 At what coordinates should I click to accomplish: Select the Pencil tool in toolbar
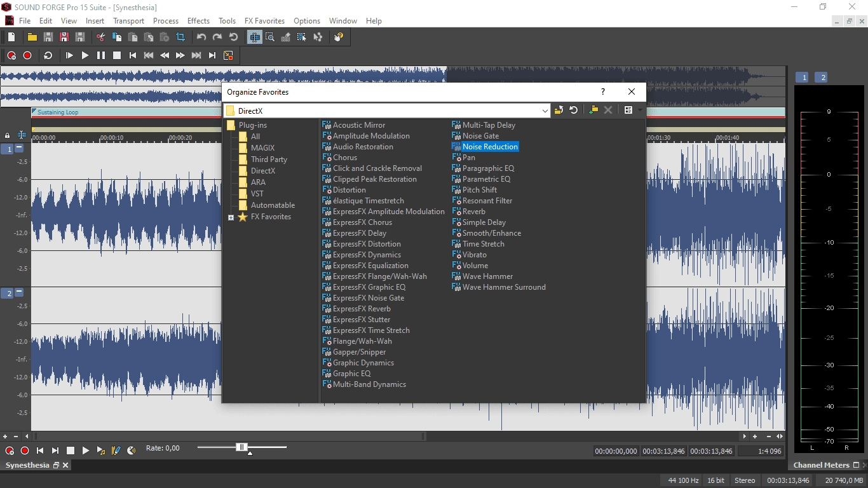286,37
